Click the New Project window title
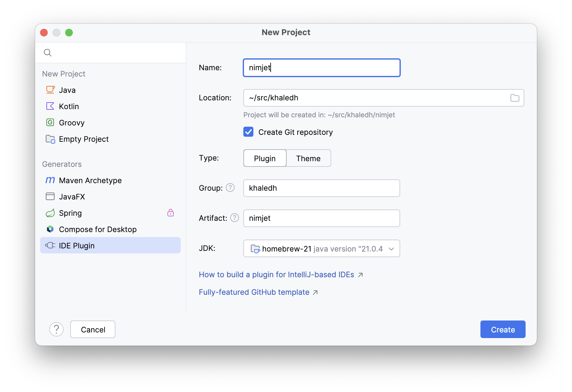Viewport: 572px width, 392px height. coord(286,32)
